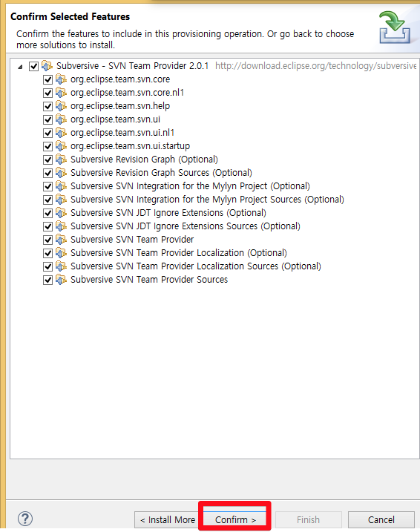Screen dimensions: 420x532
Task: Click feature icon of Subversive - SVN Team Provider 2.0.1
Action: coord(47,65)
